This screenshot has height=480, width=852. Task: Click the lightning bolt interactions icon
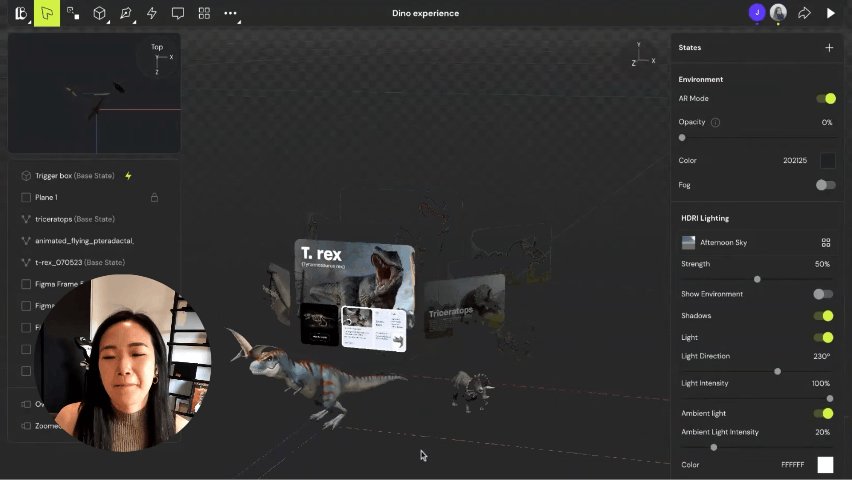coord(152,13)
